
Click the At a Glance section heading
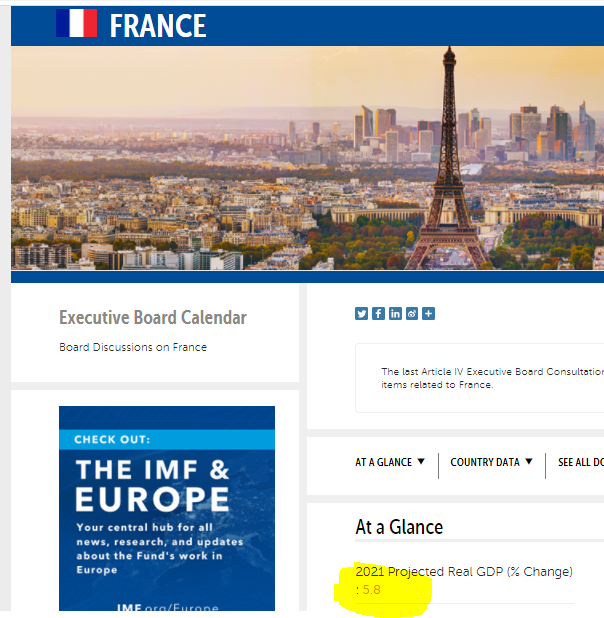coord(399,527)
